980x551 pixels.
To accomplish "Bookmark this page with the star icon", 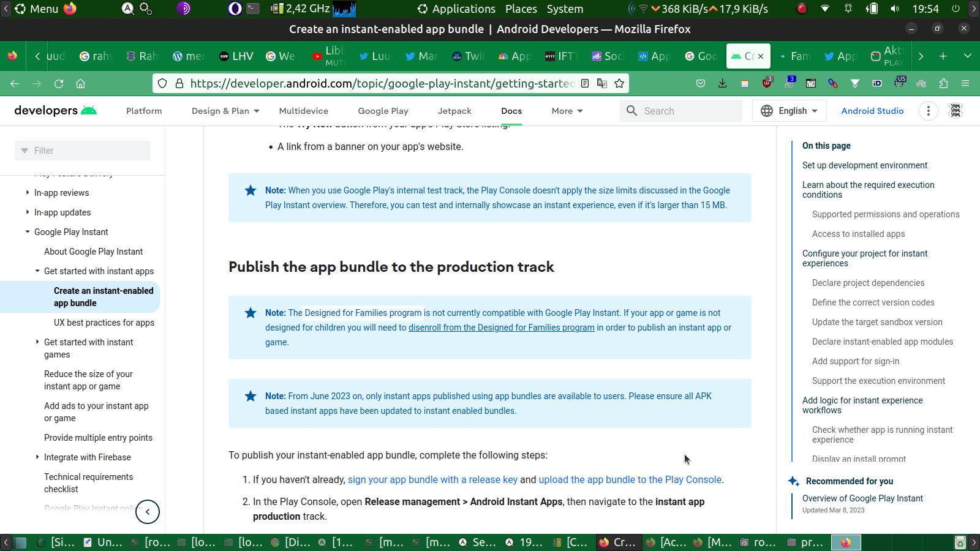I will [x=619, y=83].
